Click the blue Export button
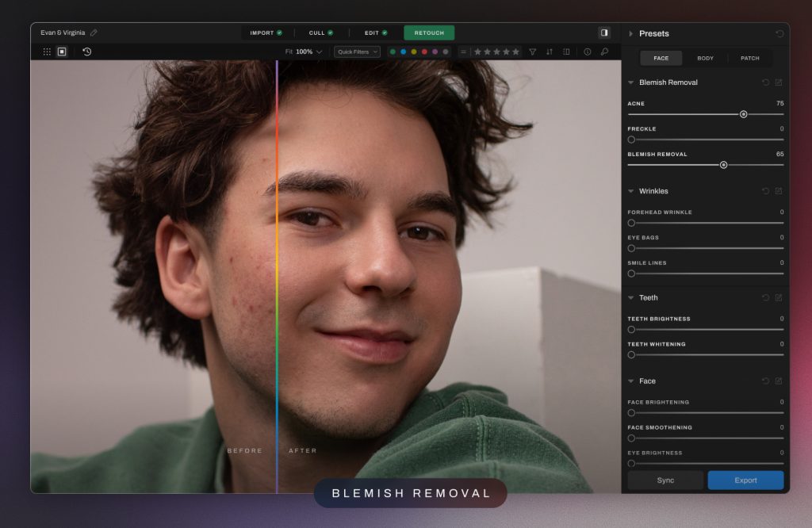 (x=745, y=480)
